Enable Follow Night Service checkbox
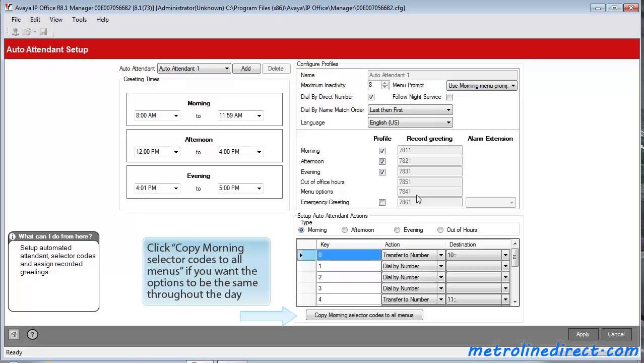This screenshot has height=363, width=644. (x=449, y=97)
